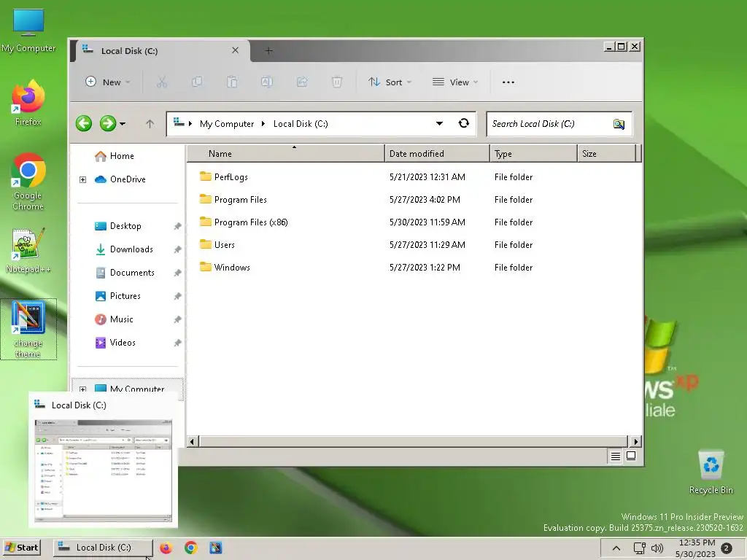Screen dimensions: 747x560
Task: Select the change theme desktop shortcut
Action: (x=28, y=329)
